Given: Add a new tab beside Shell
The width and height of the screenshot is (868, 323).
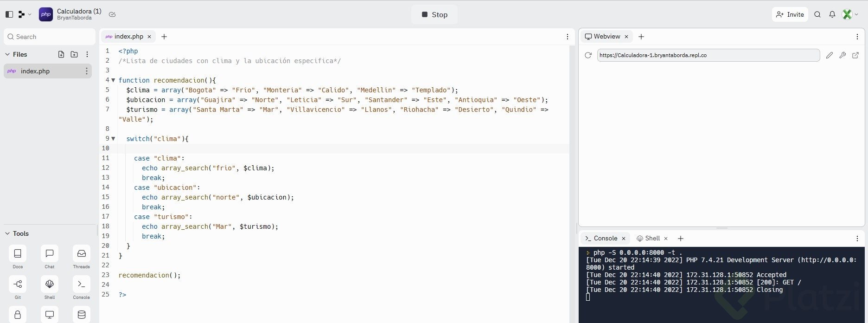Looking at the screenshot, I should (681, 238).
